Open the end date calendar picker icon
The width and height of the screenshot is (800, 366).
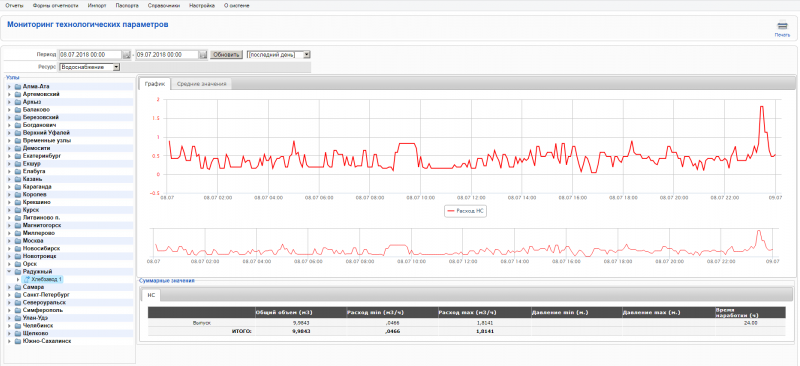(203, 55)
